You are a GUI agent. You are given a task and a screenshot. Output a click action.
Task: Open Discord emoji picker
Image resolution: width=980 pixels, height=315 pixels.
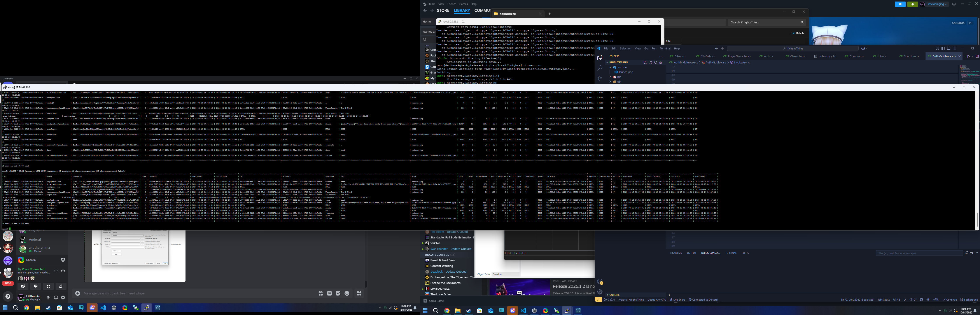click(347, 293)
